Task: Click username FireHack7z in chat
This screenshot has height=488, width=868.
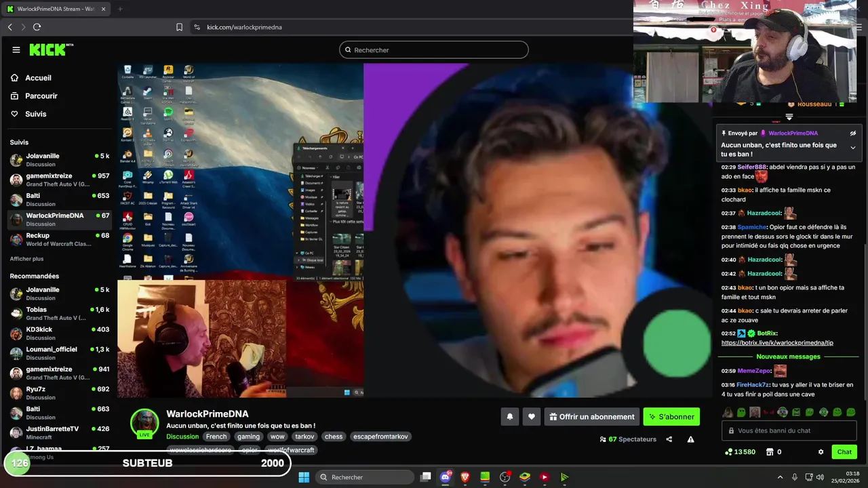Action: click(753, 385)
